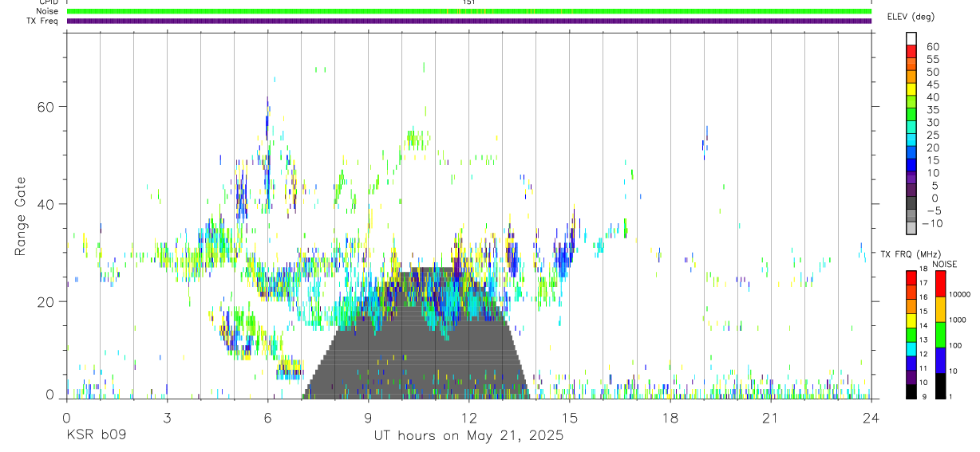Click the '6' hour tick on time axis
The width and height of the screenshot is (980, 452).
[267, 417]
